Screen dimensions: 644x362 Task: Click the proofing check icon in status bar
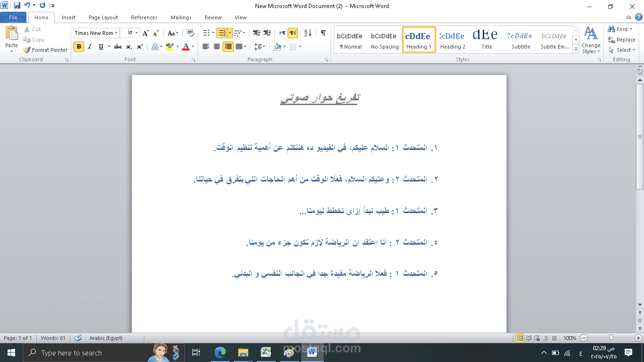coord(78,338)
